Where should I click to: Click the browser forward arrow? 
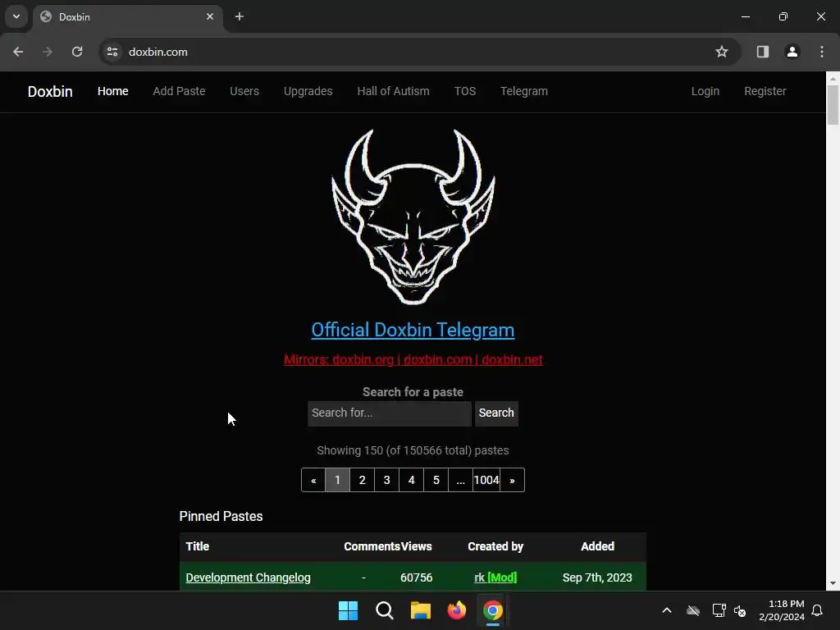48,52
